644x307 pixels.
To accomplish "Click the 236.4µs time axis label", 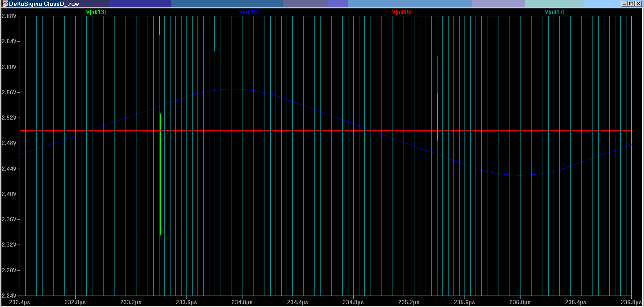I will click(x=576, y=302).
